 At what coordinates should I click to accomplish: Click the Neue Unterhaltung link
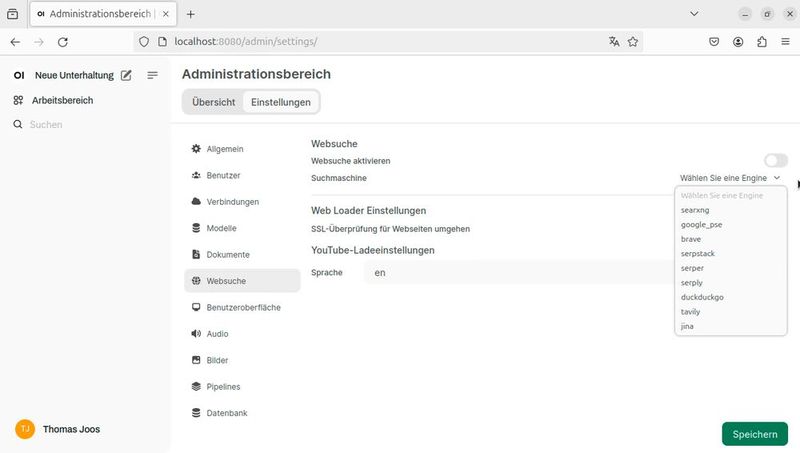pos(74,76)
